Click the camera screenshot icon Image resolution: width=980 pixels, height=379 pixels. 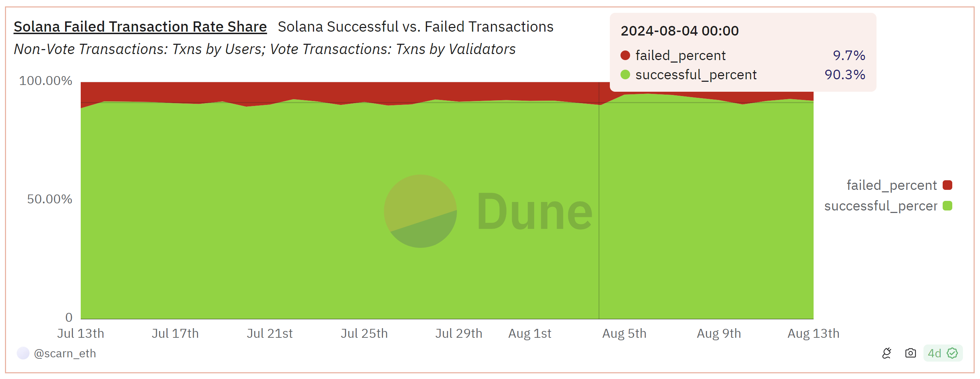(910, 353)
